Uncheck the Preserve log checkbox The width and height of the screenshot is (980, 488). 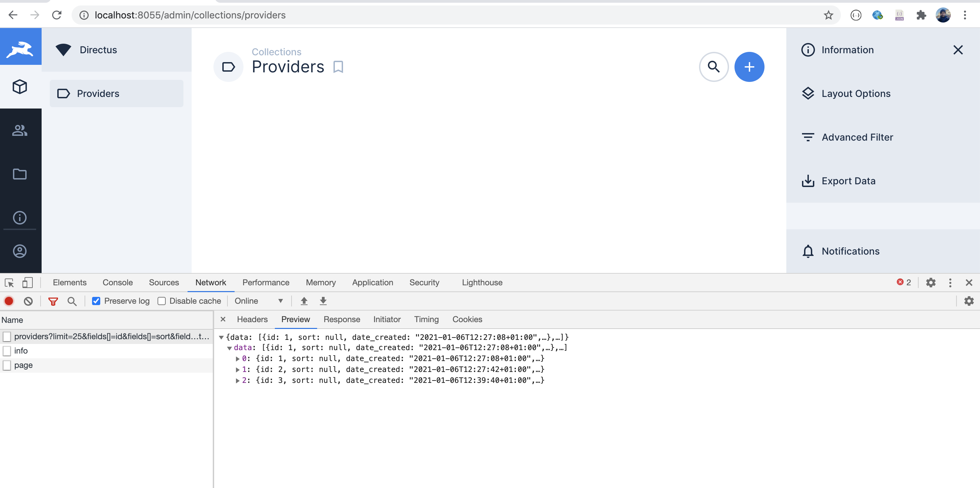96,301
